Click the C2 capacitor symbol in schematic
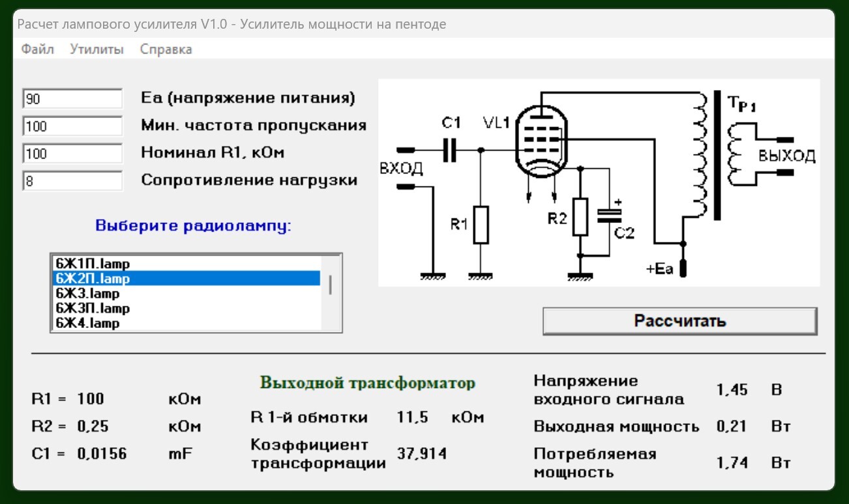The width and height of the screenshot is (849, 504). [610, 214]
